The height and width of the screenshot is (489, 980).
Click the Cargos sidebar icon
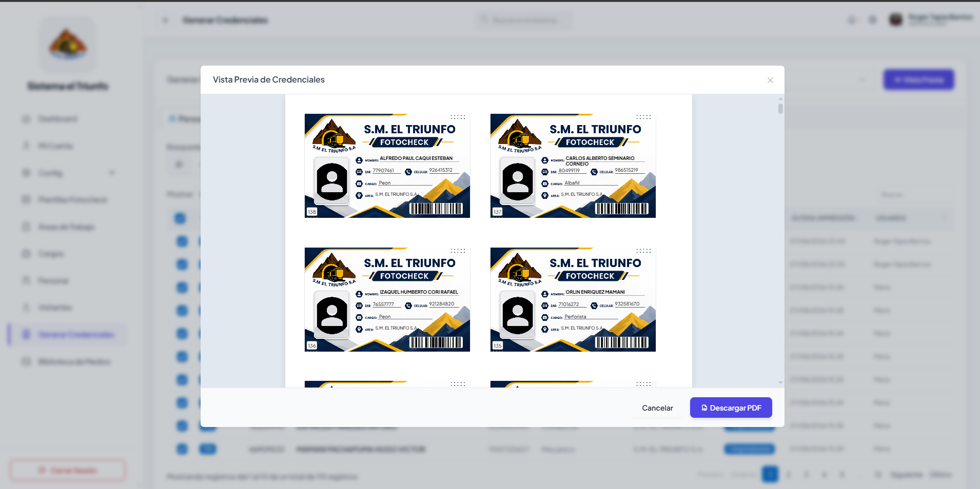click(27, 253)
